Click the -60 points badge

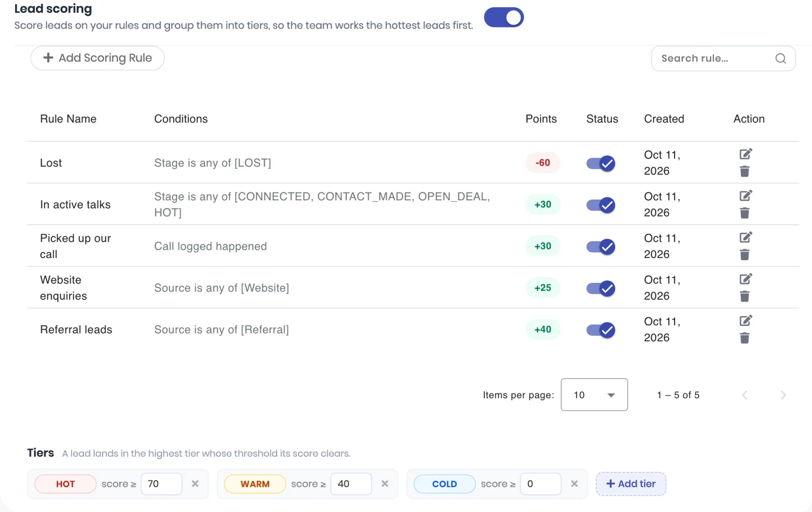tap(543, 163)
